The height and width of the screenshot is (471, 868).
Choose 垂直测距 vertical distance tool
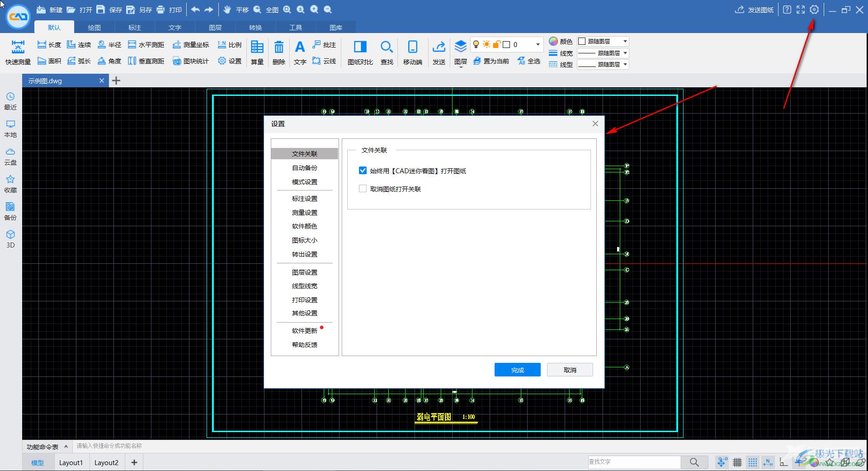click(x=146, y=61)
